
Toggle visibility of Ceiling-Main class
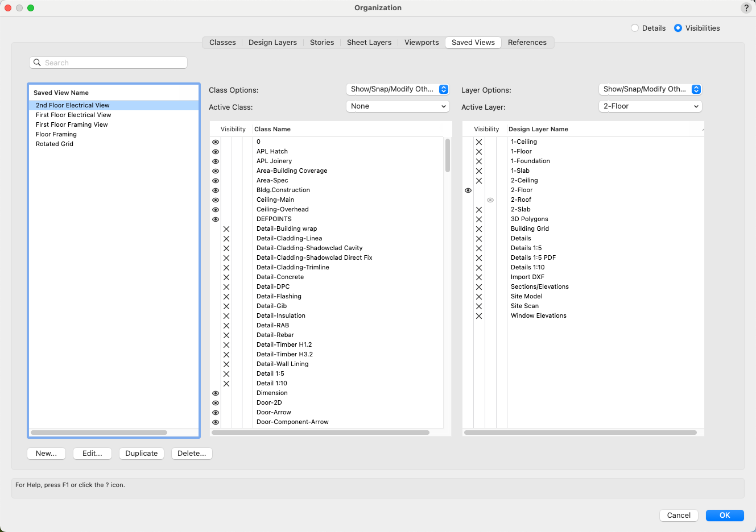[216, 200]
